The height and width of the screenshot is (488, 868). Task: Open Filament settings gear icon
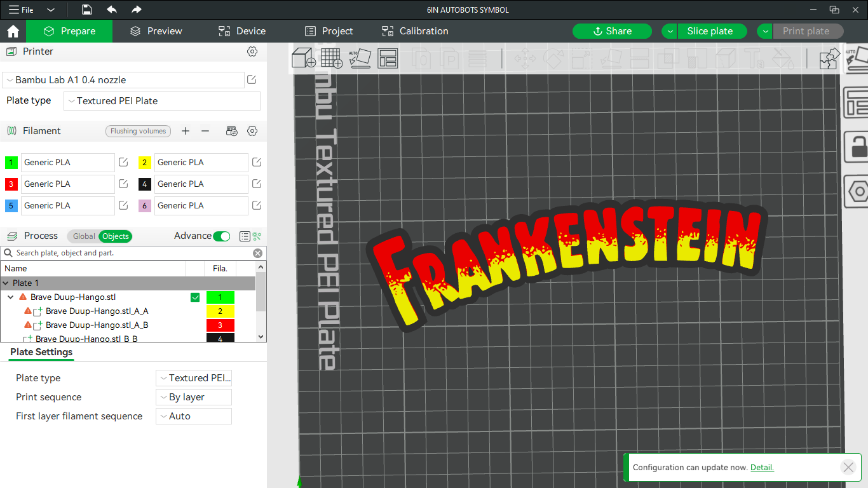click(x=252, y=131)
